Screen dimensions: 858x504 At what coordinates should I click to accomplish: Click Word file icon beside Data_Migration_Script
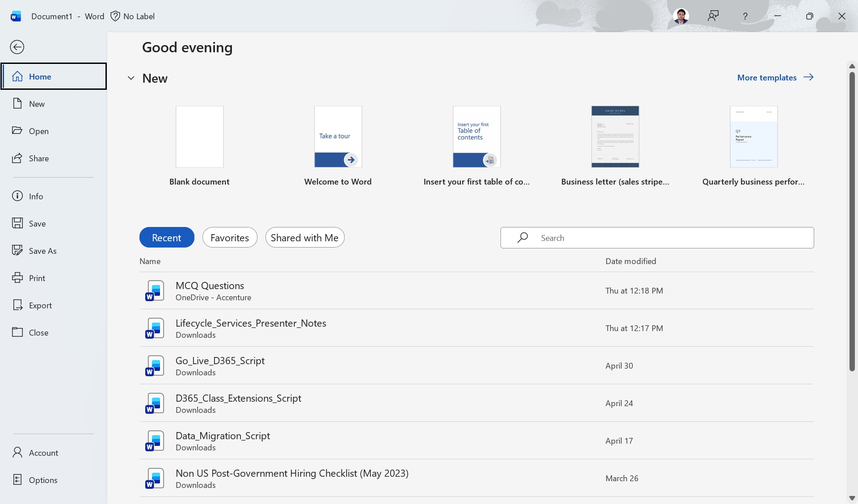pos(155,441)
